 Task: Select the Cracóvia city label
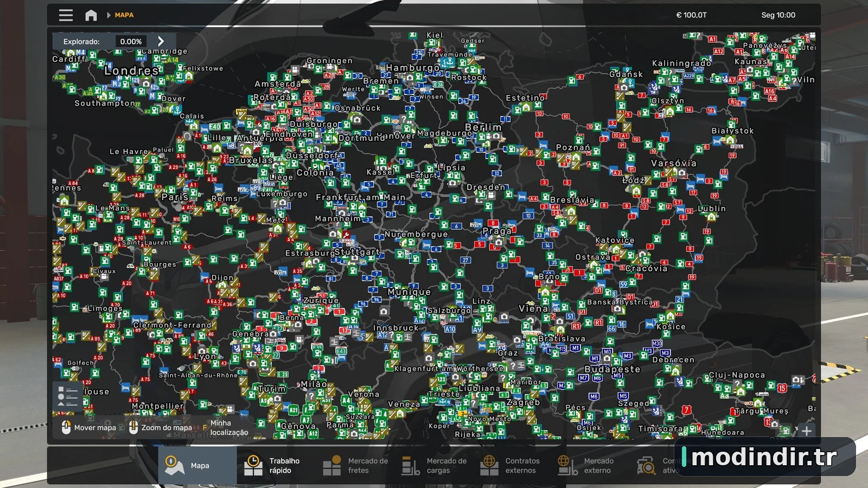tap(647, 268)
